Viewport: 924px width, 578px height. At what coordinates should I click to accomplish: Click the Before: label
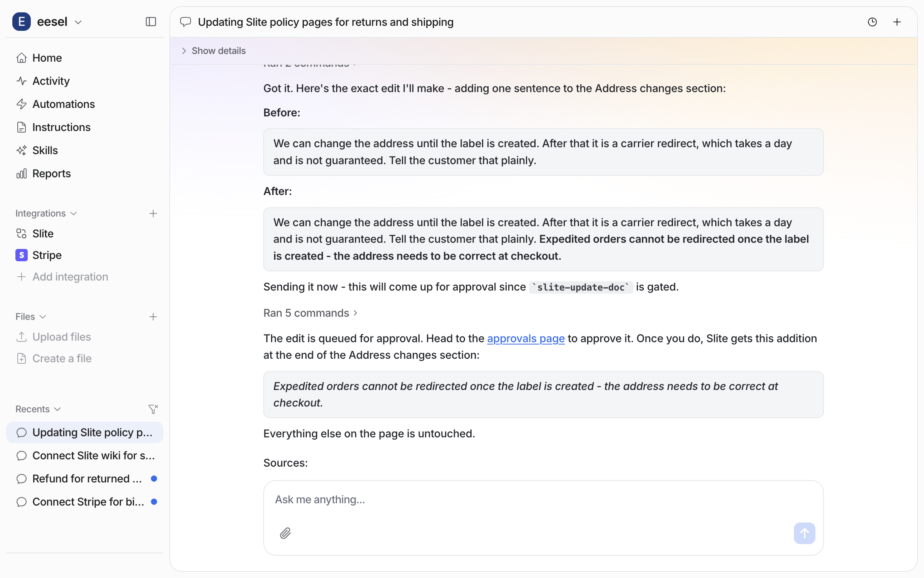(282, 113)
